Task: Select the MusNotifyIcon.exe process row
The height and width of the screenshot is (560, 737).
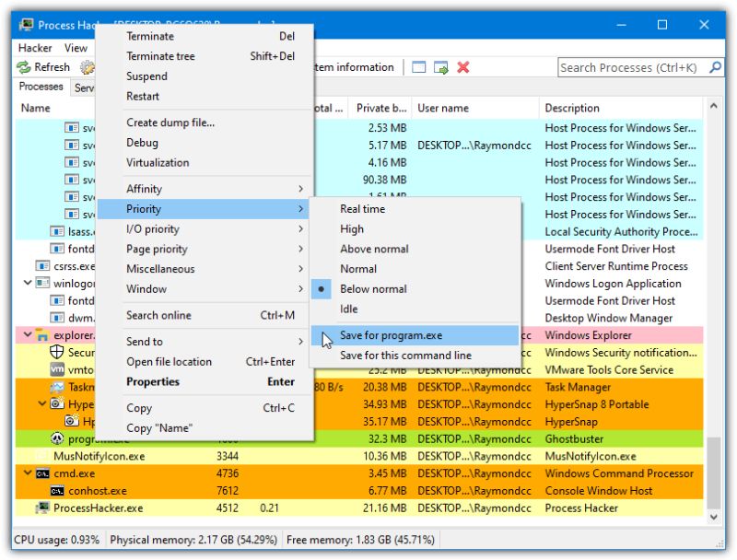Action: [359, 456]
